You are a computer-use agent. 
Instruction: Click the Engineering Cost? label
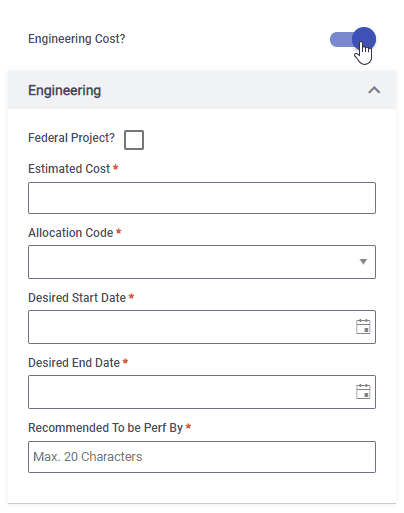(77, 39)
